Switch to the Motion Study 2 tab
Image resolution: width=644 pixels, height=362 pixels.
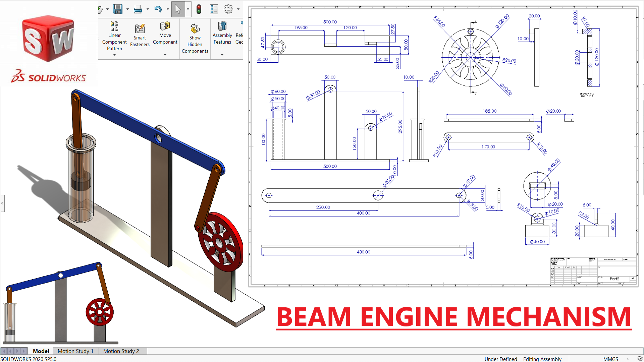coord(121,351)
